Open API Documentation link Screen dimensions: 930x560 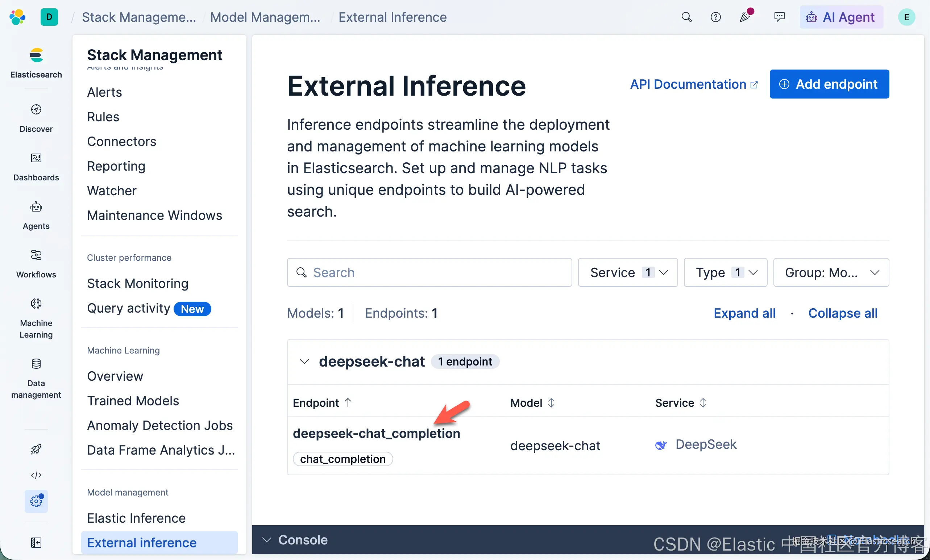[694, 84]
